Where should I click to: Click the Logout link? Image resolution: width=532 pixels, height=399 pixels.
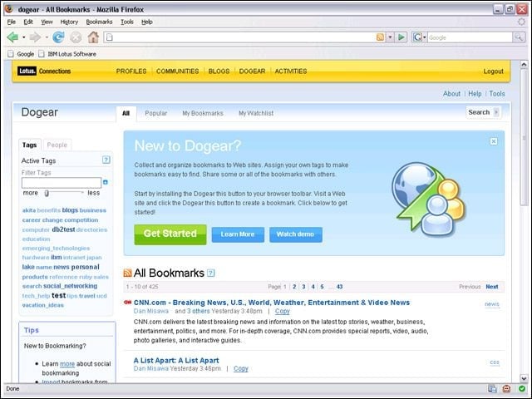tap(493, 71)
